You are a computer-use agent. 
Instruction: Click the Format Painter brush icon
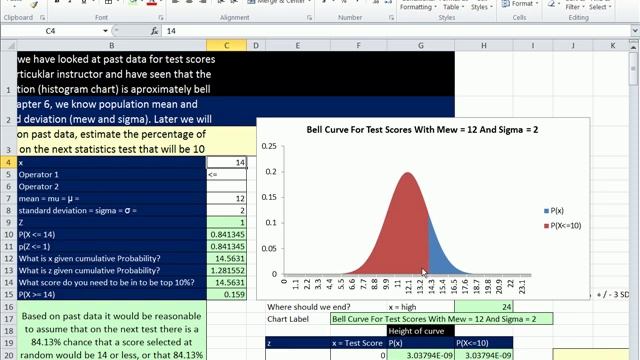34,4
